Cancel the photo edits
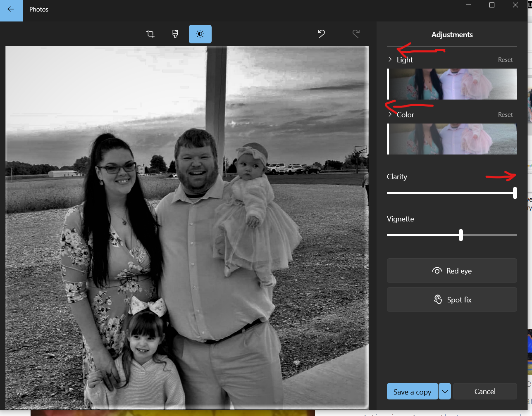 point(485,391)
